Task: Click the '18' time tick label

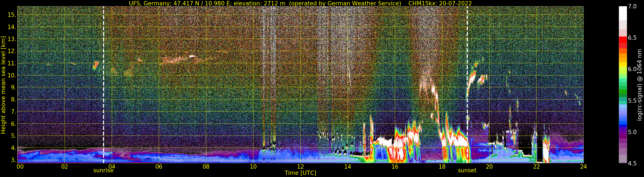Action: coord(442,166)
